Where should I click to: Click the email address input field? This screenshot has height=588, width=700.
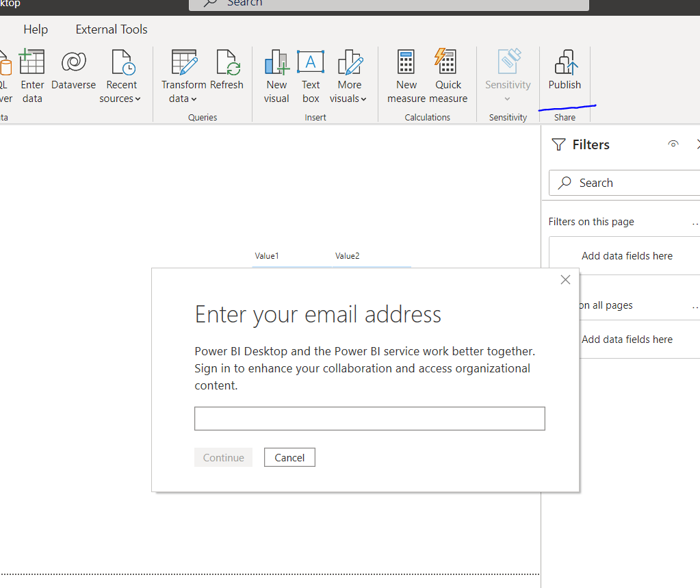pos(370,418)
